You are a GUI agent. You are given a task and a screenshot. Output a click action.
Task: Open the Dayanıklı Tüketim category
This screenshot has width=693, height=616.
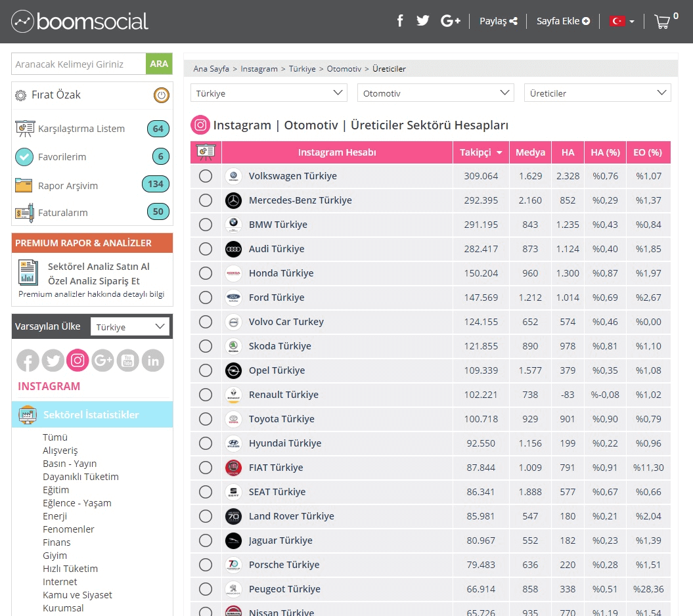(80, 477)
